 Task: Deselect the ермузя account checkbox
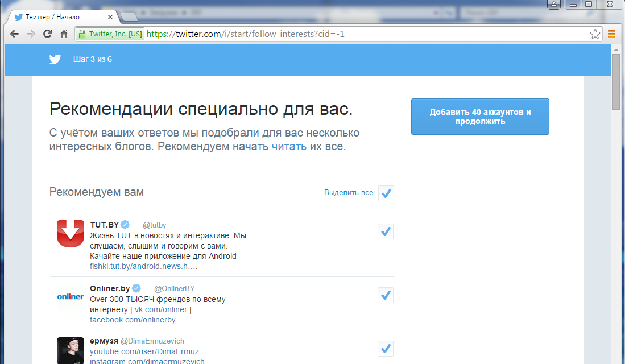(386, 348)
